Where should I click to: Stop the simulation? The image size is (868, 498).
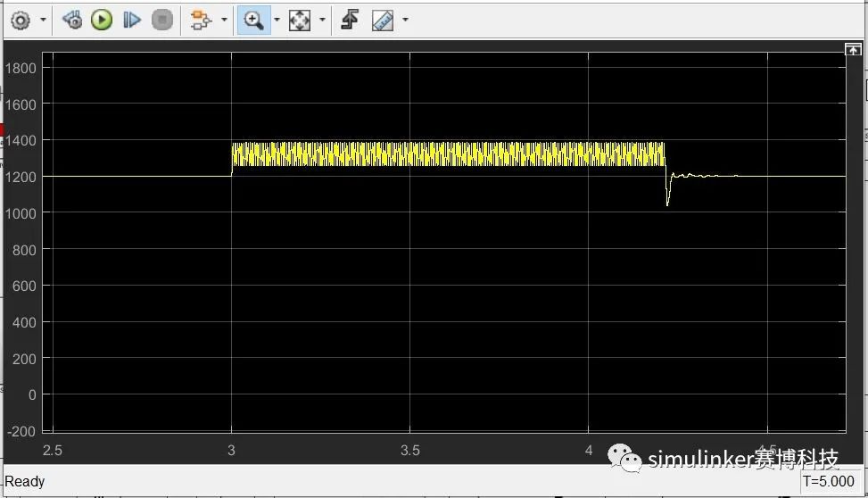coord(162,20)
